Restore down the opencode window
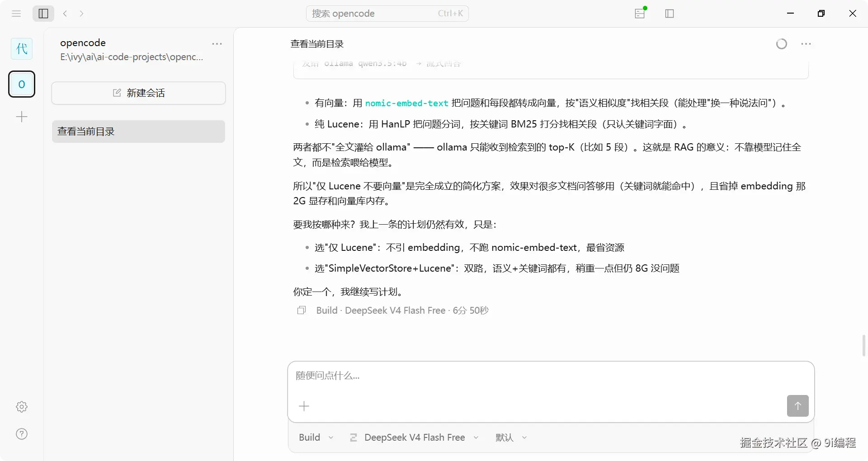This screenshot has width=868, height=461. [821, 14]
